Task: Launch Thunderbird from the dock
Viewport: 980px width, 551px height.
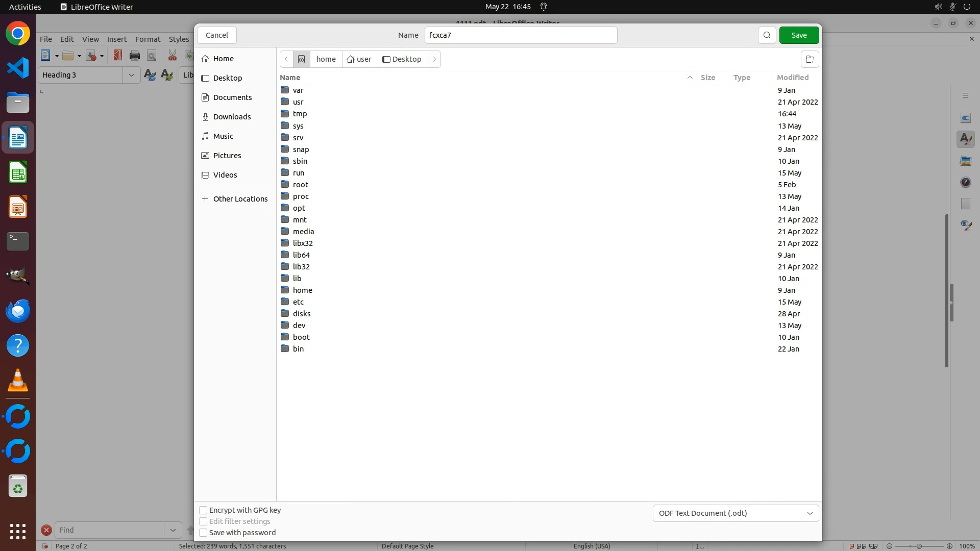Action: 18,311
